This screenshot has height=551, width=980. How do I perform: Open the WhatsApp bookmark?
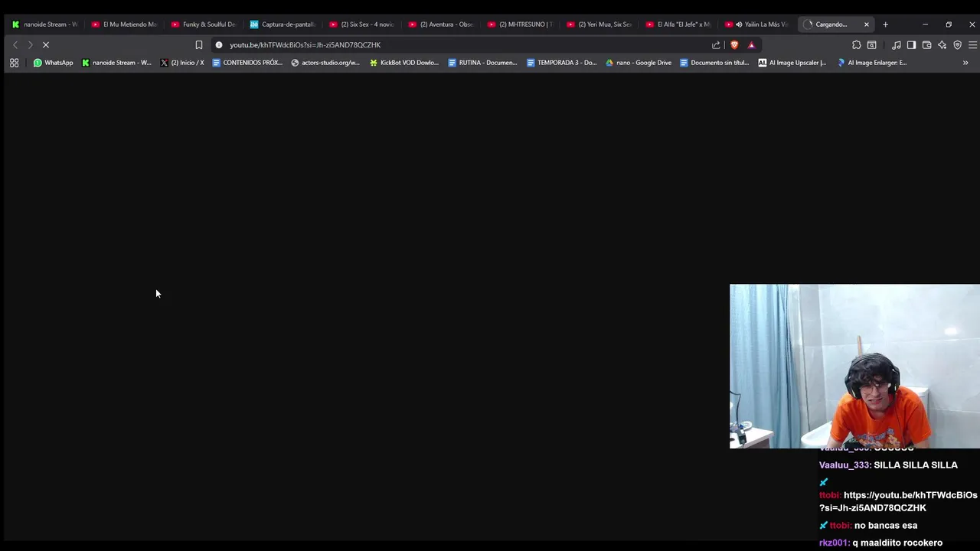coord(53,63)
